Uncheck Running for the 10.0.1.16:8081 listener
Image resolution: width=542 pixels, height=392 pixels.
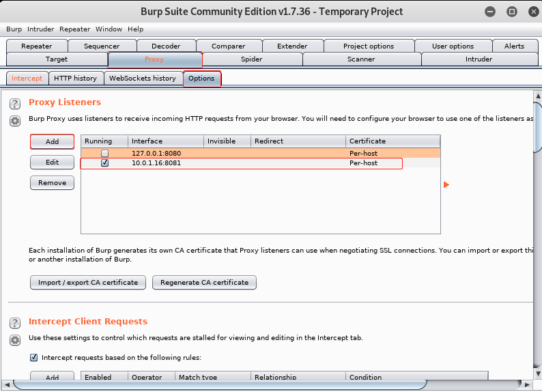coord(104,164)
